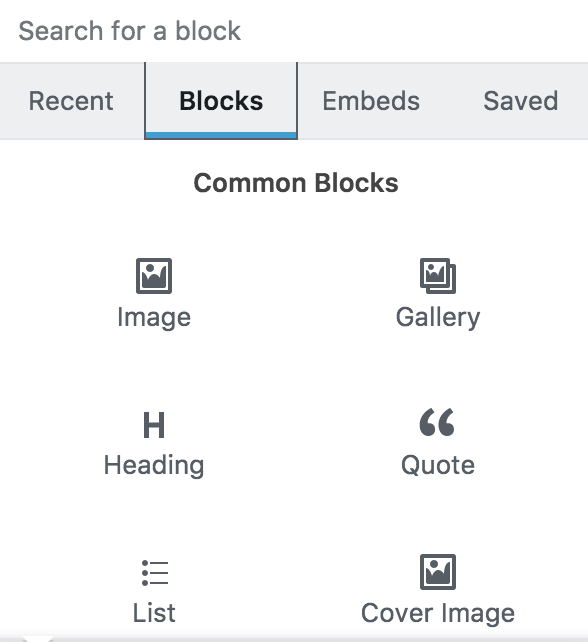Pick the Cover Image block icon
588x642 pixels.
[x=438, y=572]
